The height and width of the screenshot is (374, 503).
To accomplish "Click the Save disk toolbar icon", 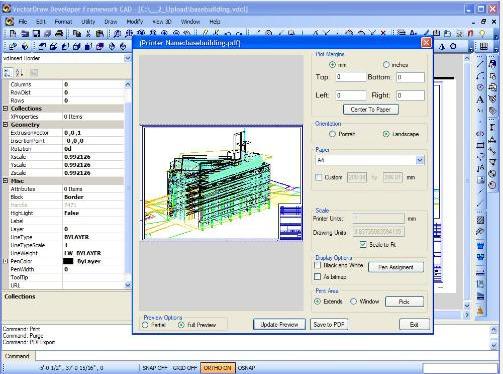I will pyautogui.click(x=36, y=33).
